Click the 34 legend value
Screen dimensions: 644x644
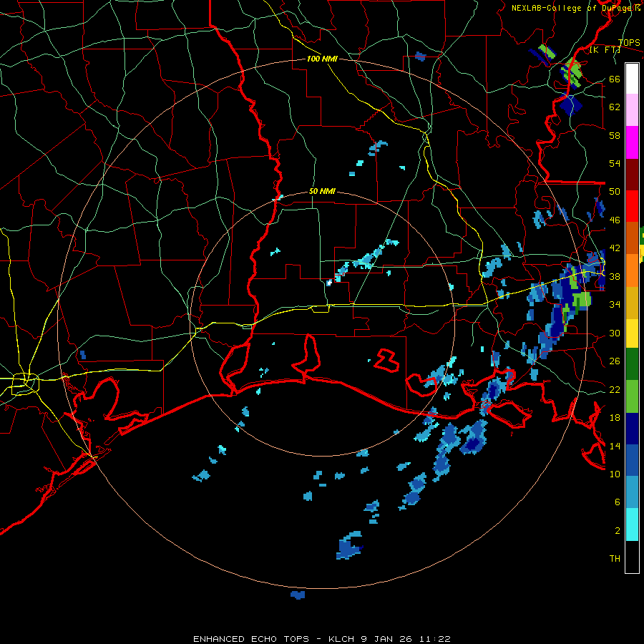tap(615, 304)
